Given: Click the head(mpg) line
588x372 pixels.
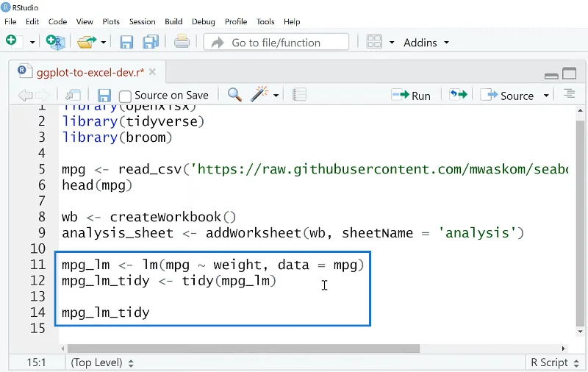Looking at the screenshot, I should click(97, 185).
